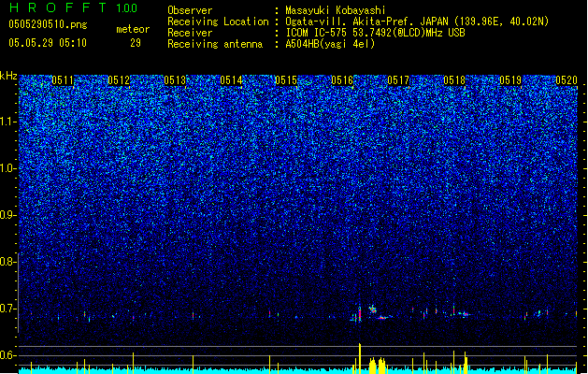Click the Observer label
The width and height of the screenshot is (588, 374).
pos(190,10)
